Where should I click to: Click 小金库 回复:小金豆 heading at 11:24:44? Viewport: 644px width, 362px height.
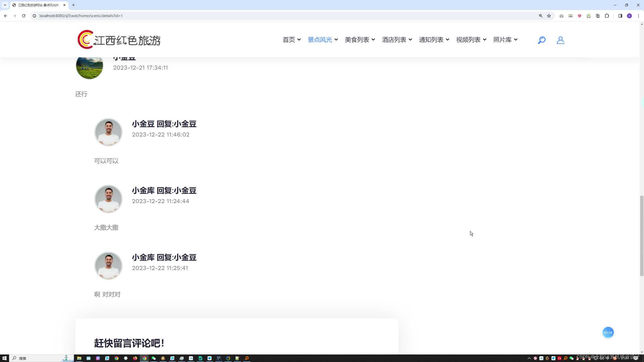click(x=164, y=191)
